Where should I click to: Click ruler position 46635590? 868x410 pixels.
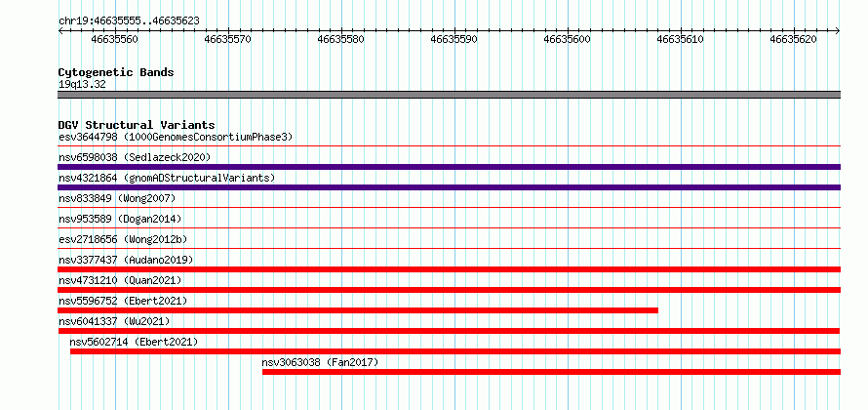pyautogui.click(x=454, y=40)
